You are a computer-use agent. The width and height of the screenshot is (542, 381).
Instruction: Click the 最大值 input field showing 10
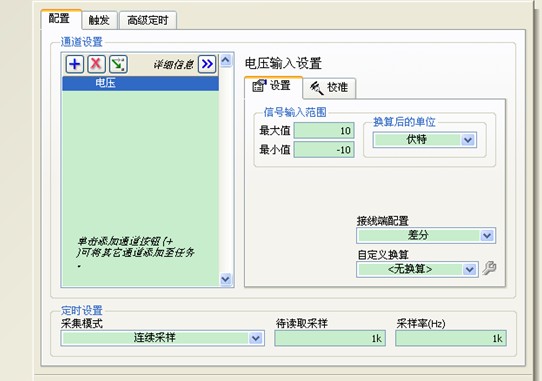pos(324,131)
